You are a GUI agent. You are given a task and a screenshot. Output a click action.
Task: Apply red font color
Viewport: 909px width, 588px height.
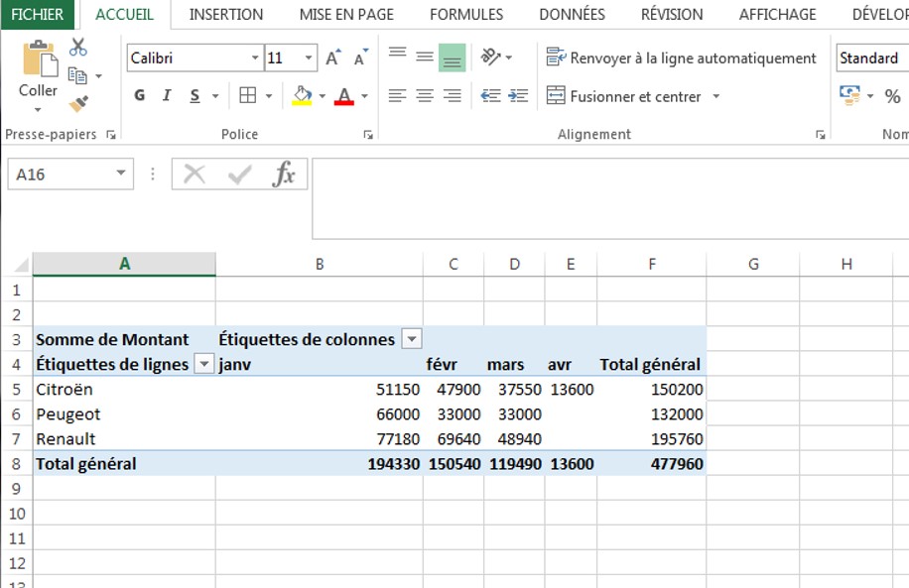(343, 95)
